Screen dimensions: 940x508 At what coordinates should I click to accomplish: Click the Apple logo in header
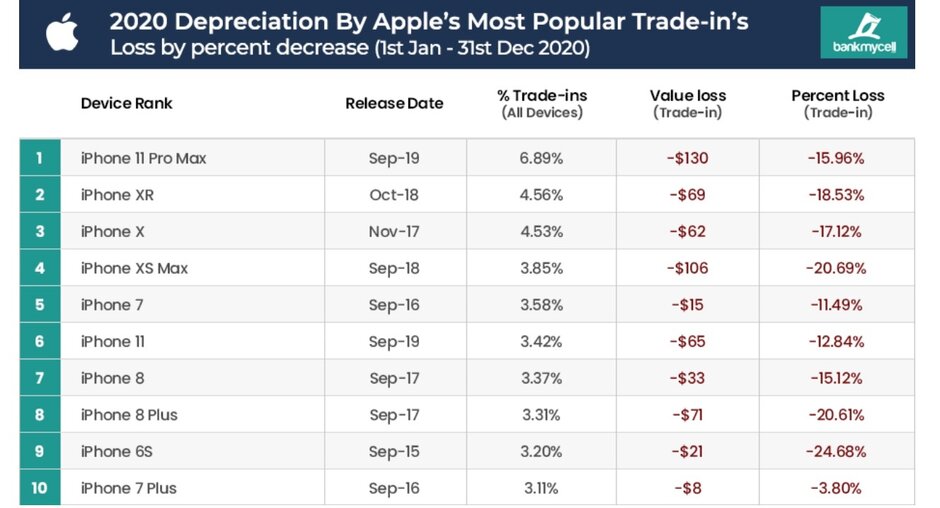pyautogui.click(x=62, y=32)
